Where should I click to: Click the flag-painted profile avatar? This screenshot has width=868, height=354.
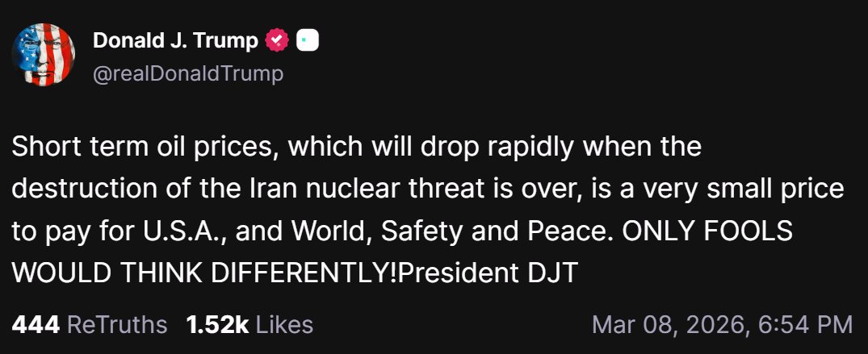[44, 56]
